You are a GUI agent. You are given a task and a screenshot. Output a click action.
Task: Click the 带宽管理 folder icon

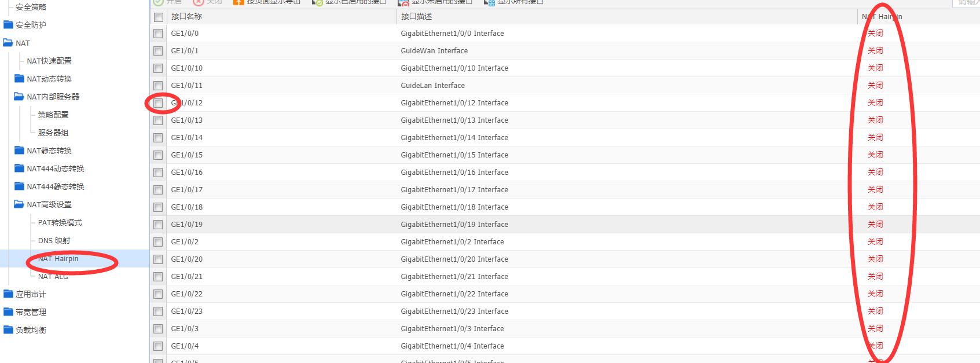[8, 312]
